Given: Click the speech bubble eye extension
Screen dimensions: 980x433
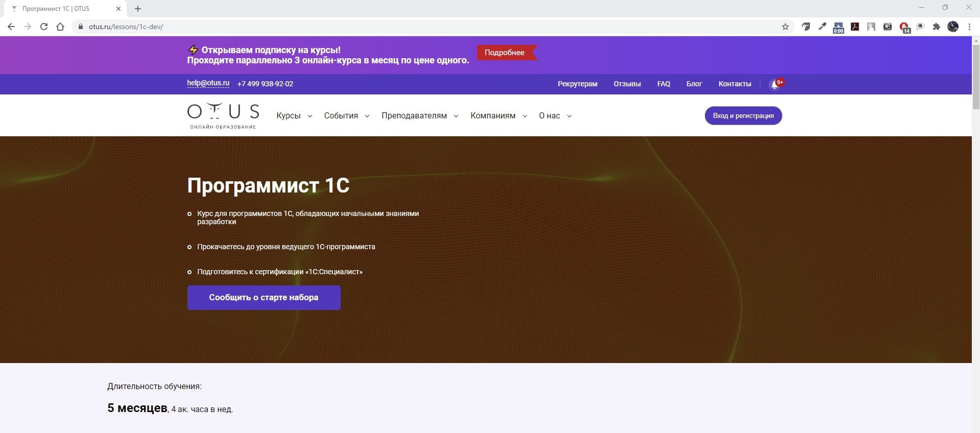Looking at the screenshot, I should click(x=920, y=27).
